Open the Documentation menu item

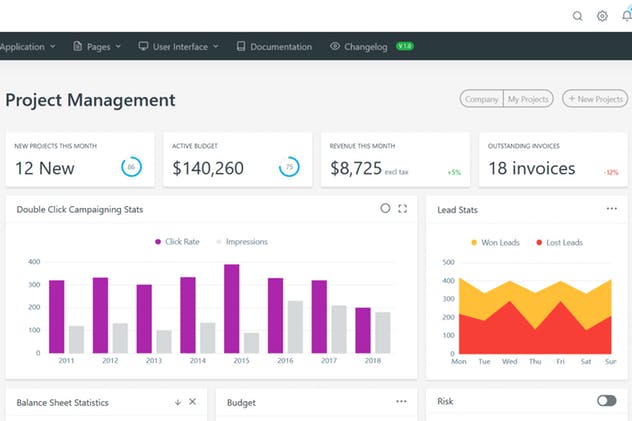pos(274,46)
